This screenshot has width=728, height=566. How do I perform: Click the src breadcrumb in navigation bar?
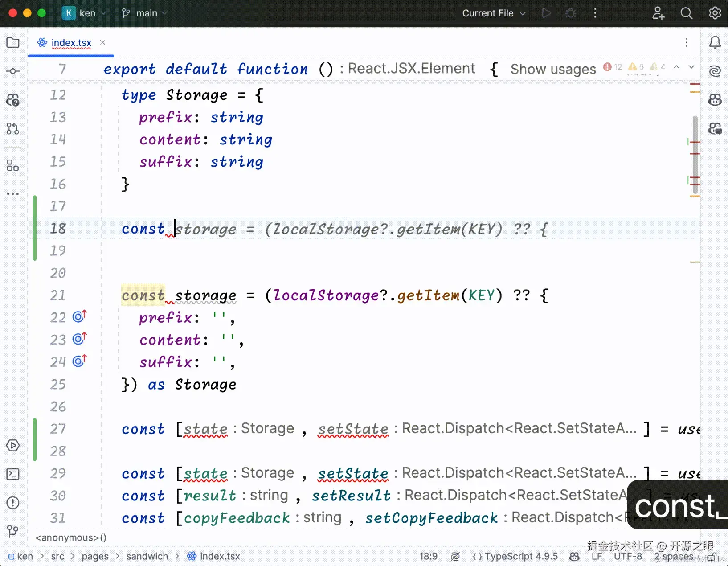coord(57,556)
